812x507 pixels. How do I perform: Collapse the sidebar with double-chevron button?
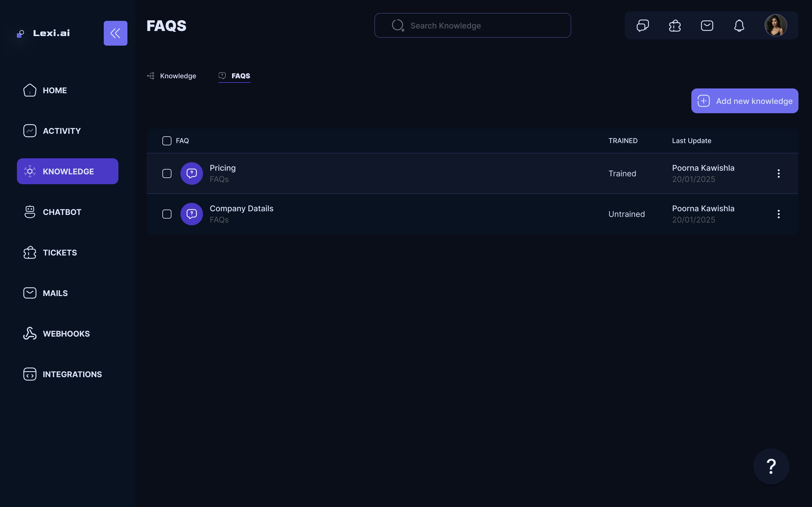115,33
